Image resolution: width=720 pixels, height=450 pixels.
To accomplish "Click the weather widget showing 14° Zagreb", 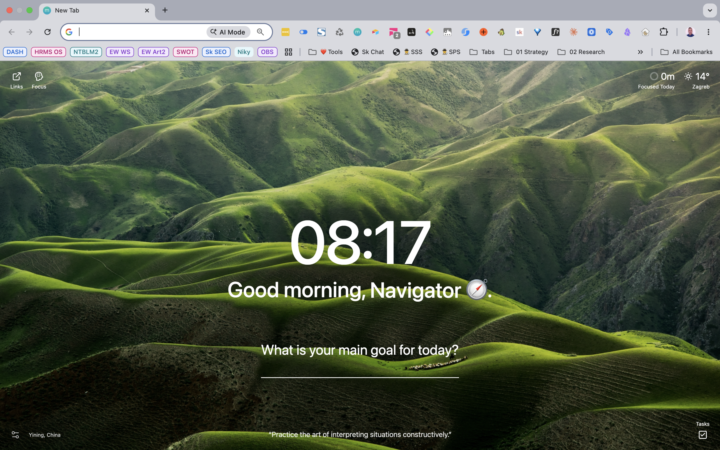I will [x=697, y=79].
